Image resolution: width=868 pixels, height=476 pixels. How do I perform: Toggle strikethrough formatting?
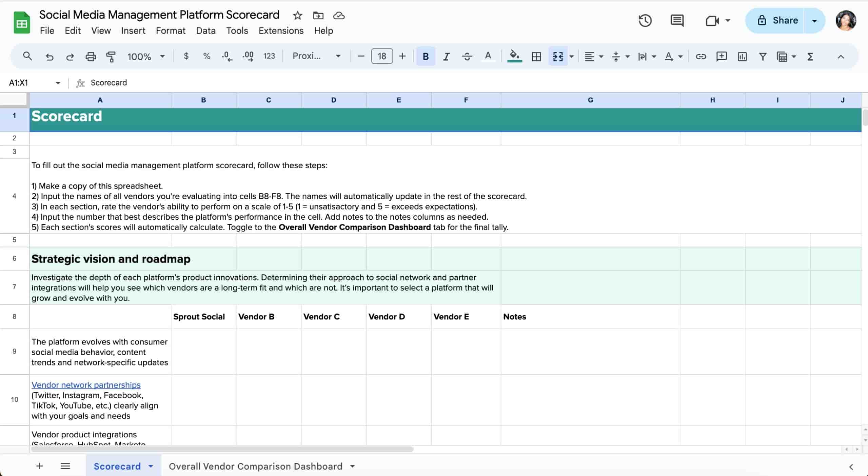point(467,56)
